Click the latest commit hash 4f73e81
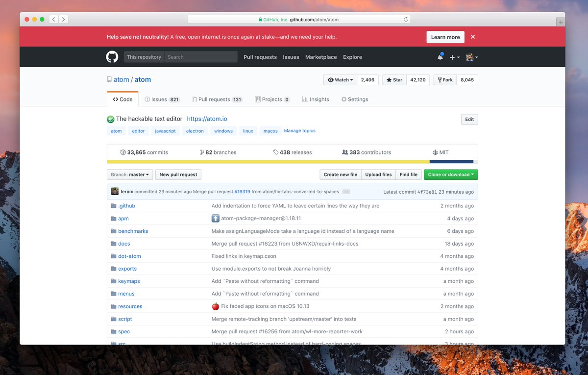The width and height of the screenshot is (588, 375). click(x=427, y=192)
